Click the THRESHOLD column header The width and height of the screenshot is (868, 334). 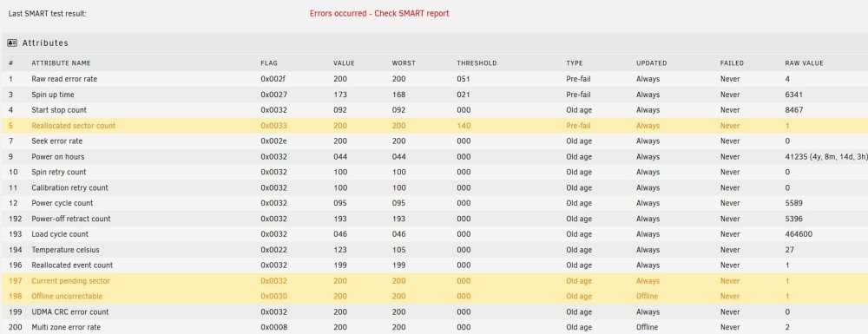click(477, 63)
